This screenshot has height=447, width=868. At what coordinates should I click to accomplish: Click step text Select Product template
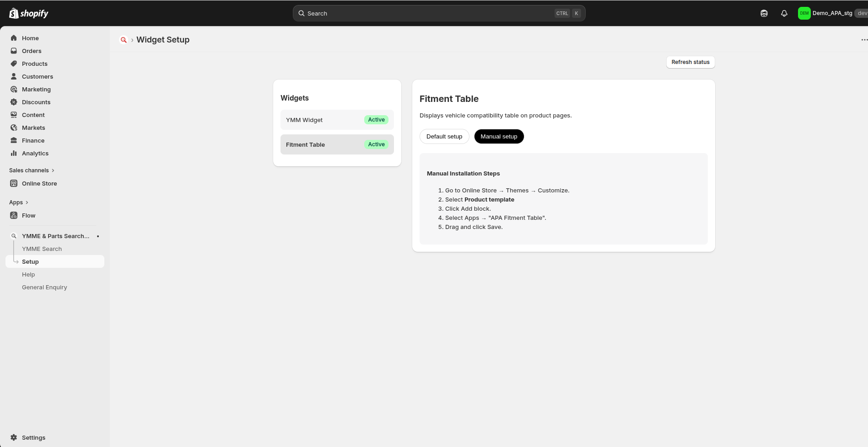[x=480, y=199]
